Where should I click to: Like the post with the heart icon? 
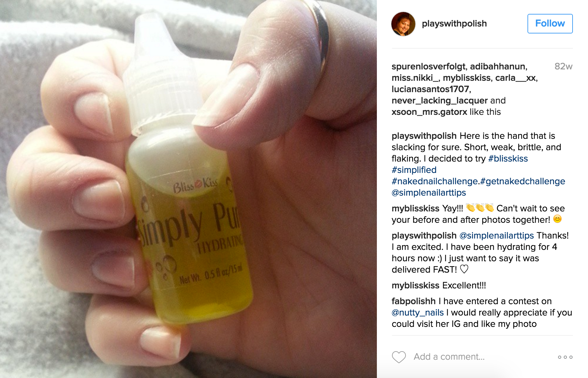[x=399, y=357]
